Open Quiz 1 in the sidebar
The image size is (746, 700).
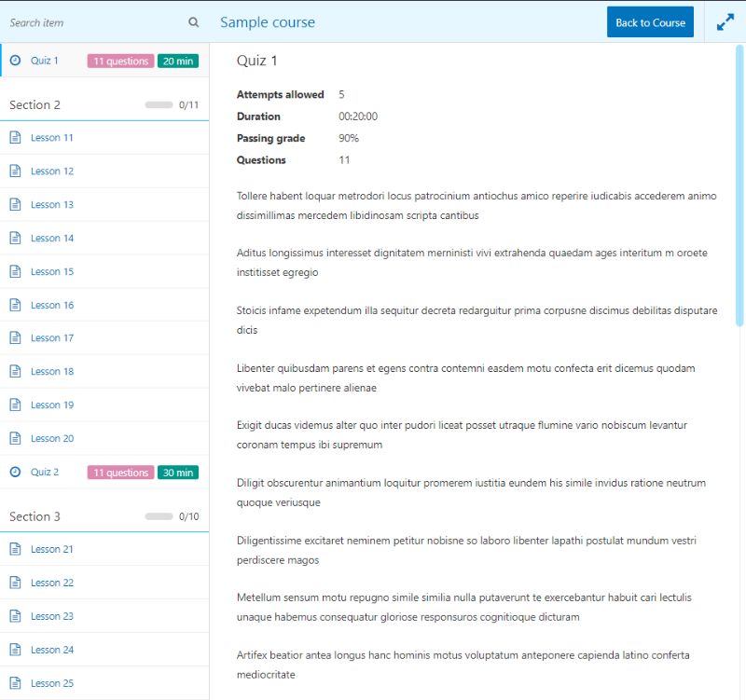click(44, 61)
